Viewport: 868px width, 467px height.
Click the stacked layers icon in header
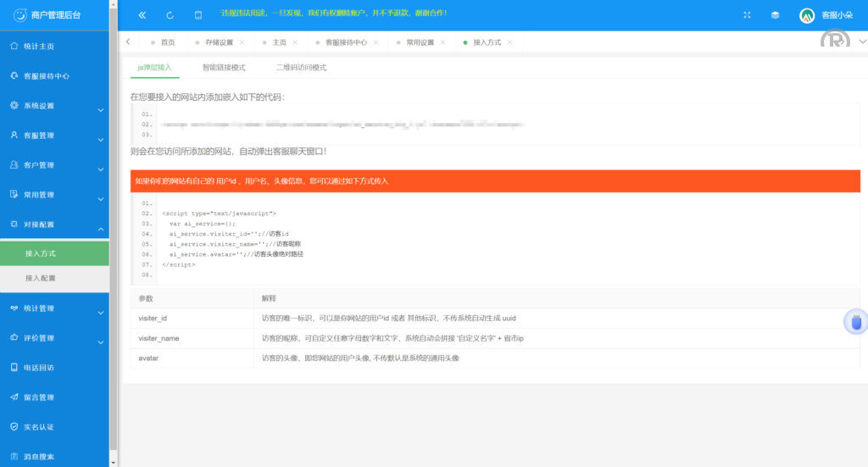[x=775, y=15]
